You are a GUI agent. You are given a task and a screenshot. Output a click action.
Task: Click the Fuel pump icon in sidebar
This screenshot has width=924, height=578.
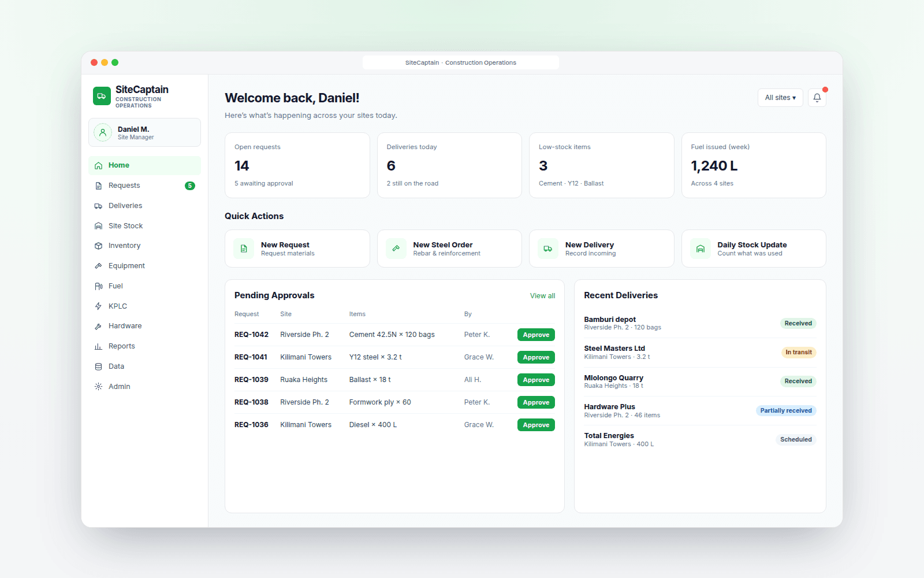[x=98, y=286]
